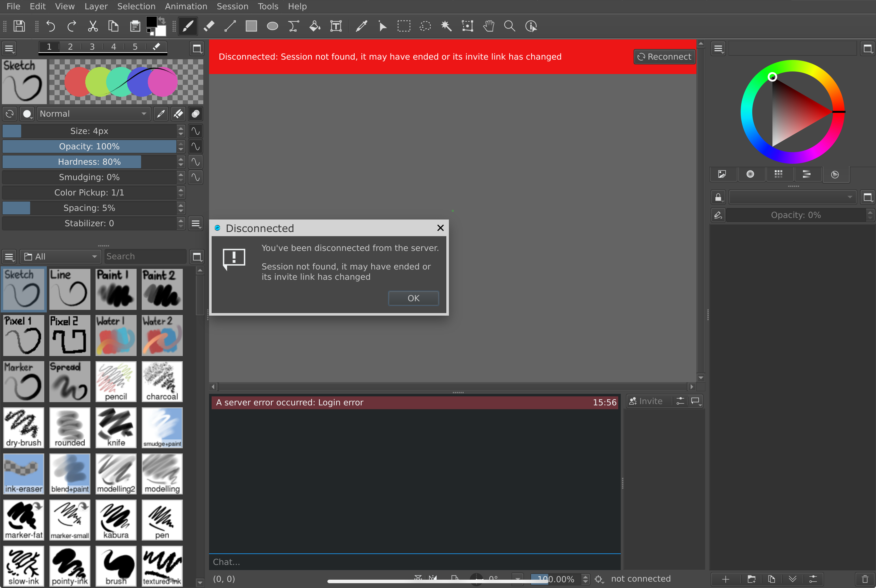The image size is (876, 588).
Task: Select the Color picker eyedropper tool
Action: coord(361,26)
